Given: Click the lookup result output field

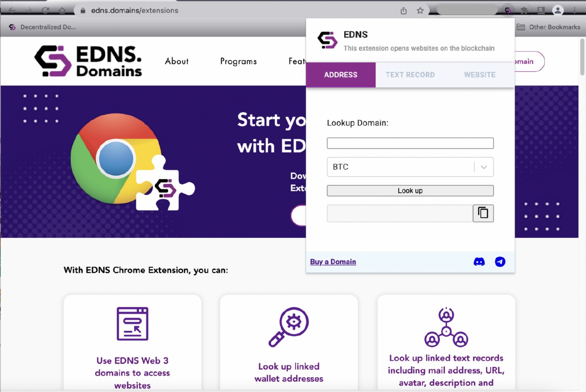Looking at the screenshot, I should pyautogui.click(x=400, y=213).
